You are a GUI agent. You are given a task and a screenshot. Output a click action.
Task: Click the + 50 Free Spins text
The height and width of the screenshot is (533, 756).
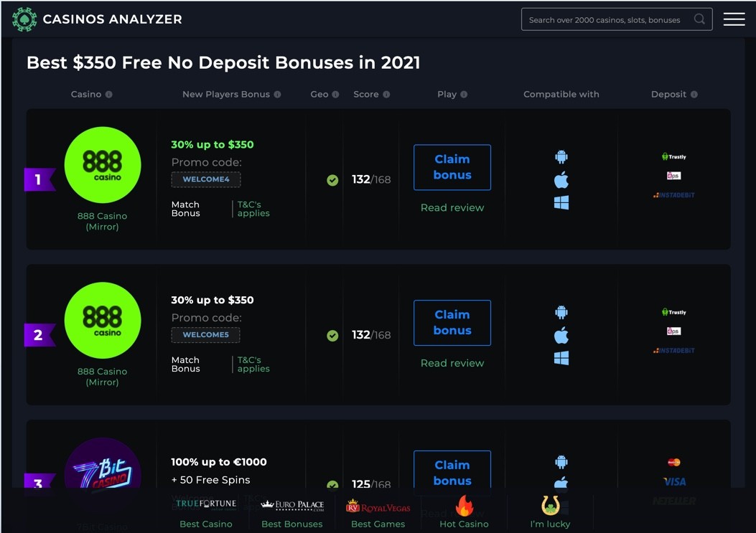pos(210,480)
